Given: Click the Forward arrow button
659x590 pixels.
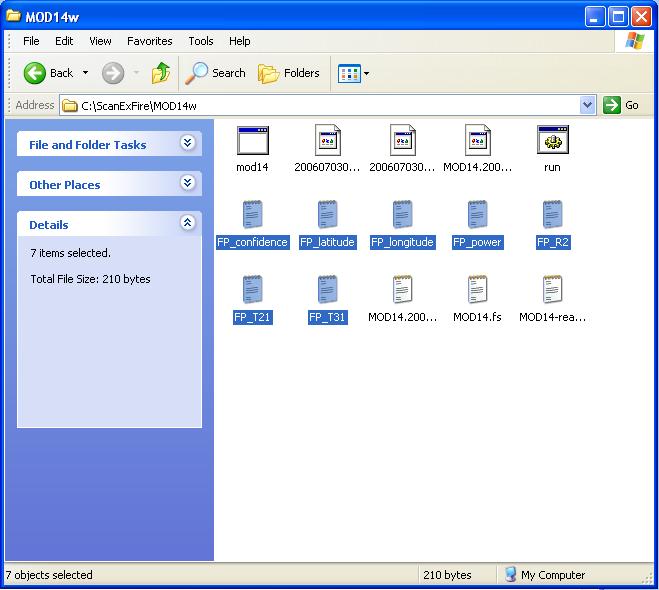Looking at the screenshot, I should (x=113, y=73).
